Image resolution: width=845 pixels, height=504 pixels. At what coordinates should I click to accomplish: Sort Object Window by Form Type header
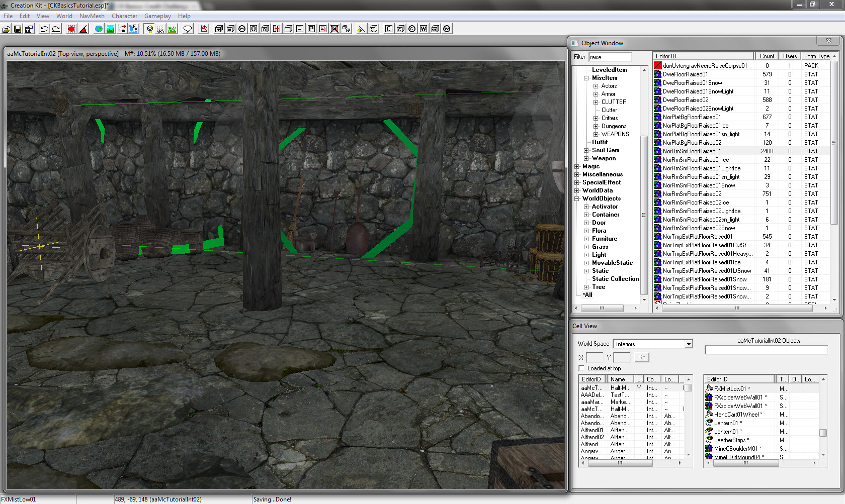(816, 56)
